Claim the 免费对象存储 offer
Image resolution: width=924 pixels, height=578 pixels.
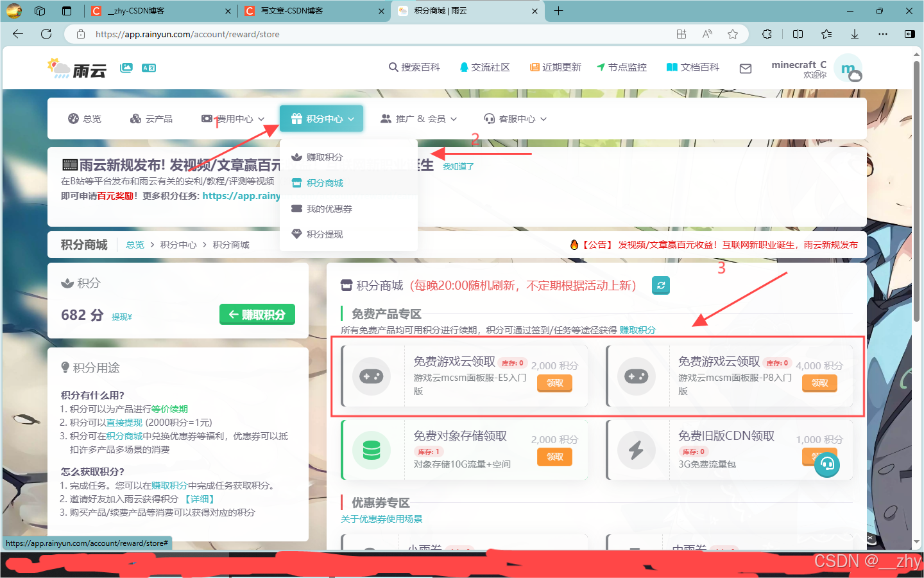pos(554,457)
